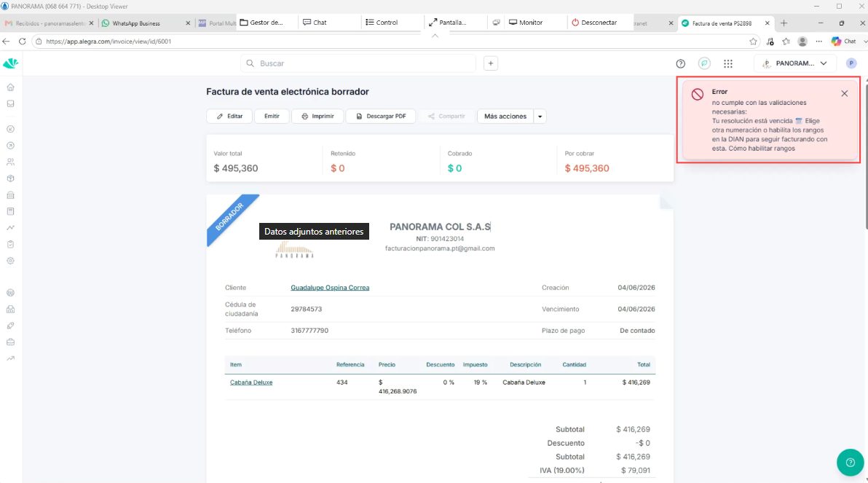
Task: Open the outgoing-arrow circle icon in sidebar
Action: 10,146
